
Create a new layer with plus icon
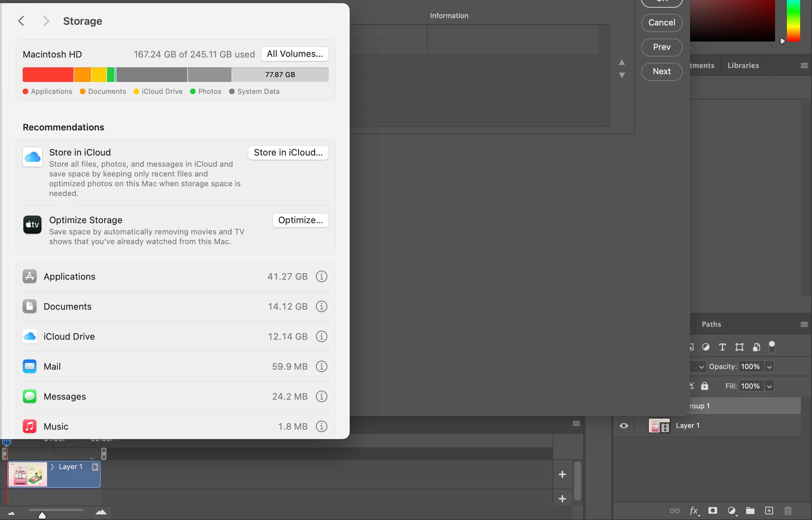click(769, 511)
